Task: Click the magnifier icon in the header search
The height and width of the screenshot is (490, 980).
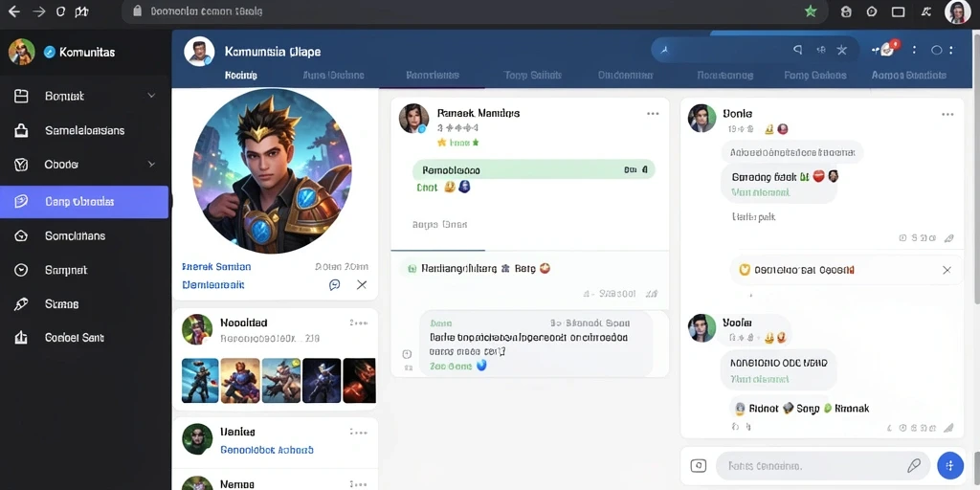Action: coord(797,50)
